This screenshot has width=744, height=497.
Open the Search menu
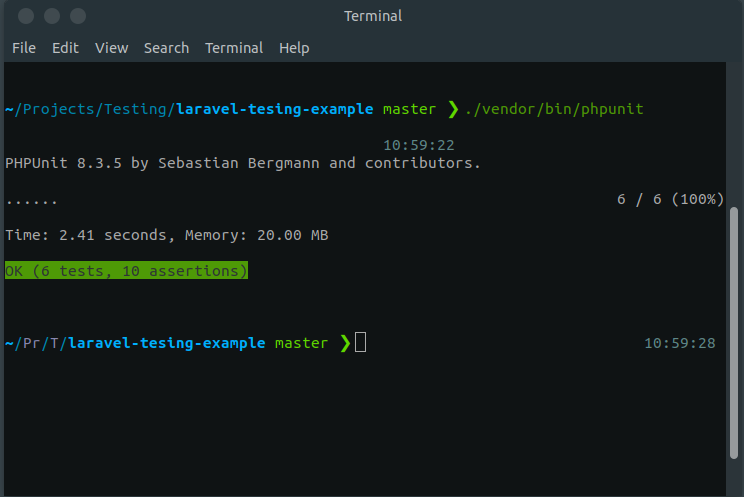pos(166,48)
